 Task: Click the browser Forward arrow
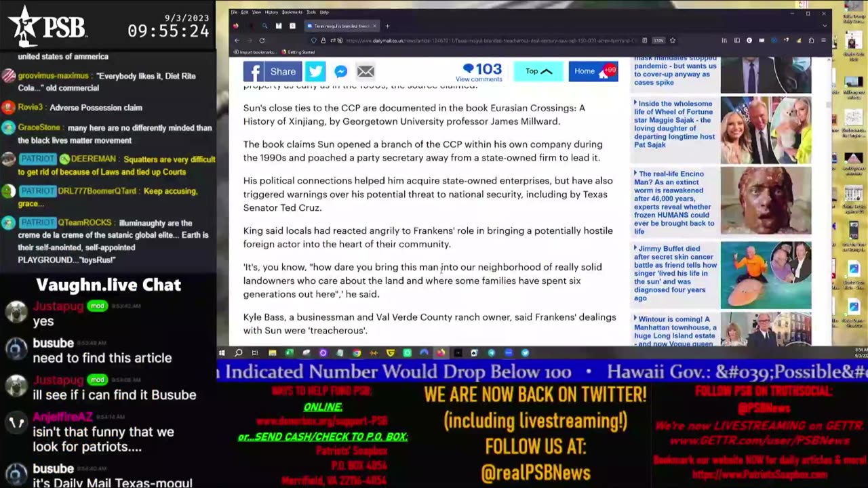[250, 41]
